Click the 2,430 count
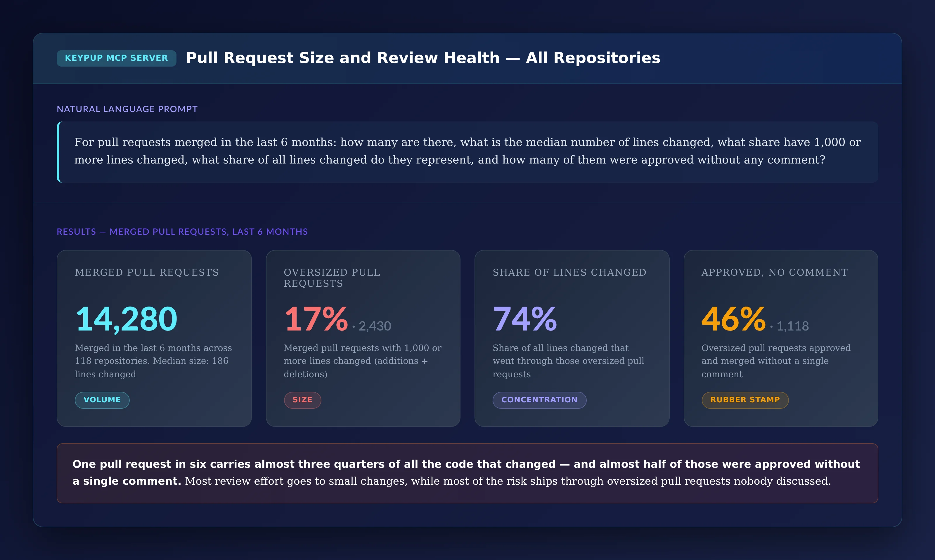Image resolution: width=935 pixels, height=560 pixels. 375,326
